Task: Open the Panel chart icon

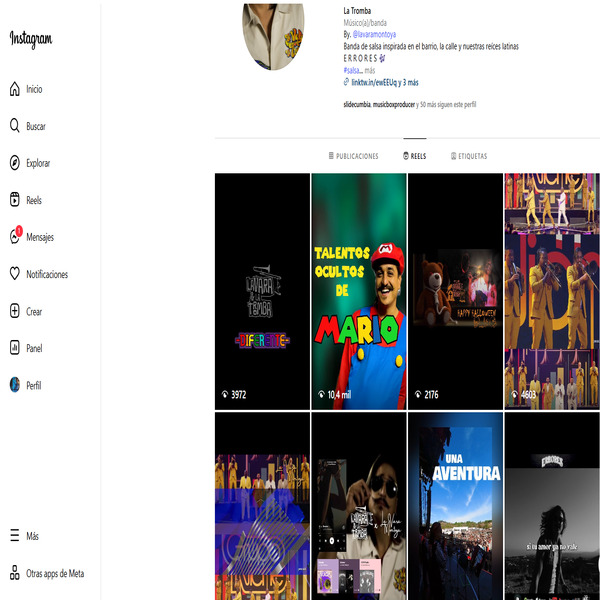Action: click(15, 348)
